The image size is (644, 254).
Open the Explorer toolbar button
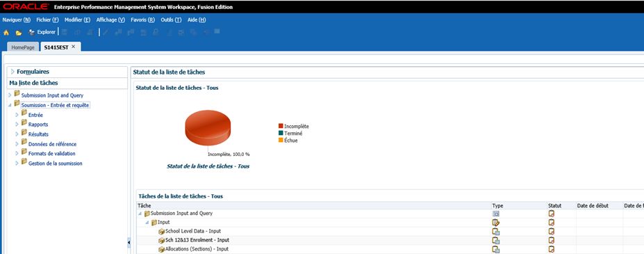pos(42,32)
